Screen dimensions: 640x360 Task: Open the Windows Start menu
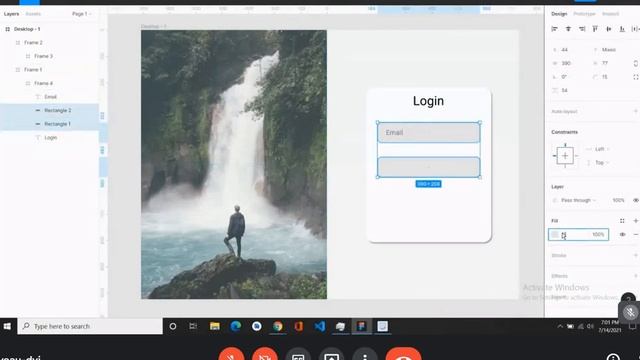[x=7, y=327]
